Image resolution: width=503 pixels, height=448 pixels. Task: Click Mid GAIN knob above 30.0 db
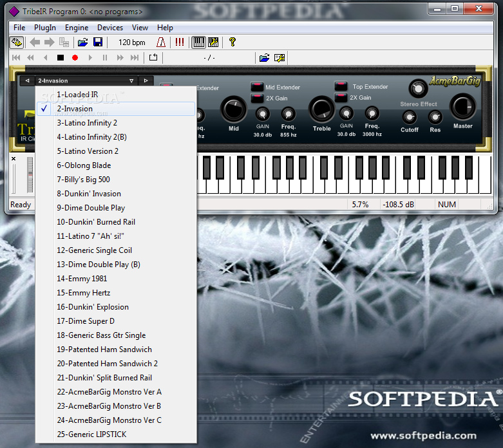pos(262,114)
